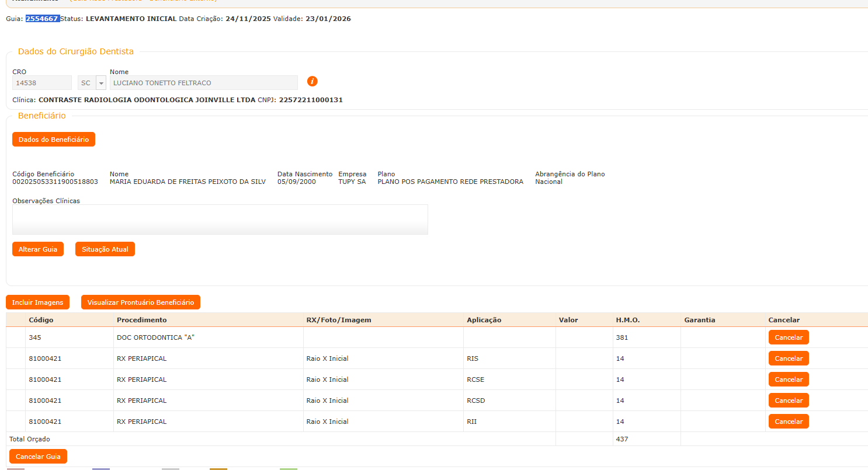This screenshot has width=868, height=470.
Task: Cancel the RX PERIAPICAL RII row
Action: click(x=789, y=422)
